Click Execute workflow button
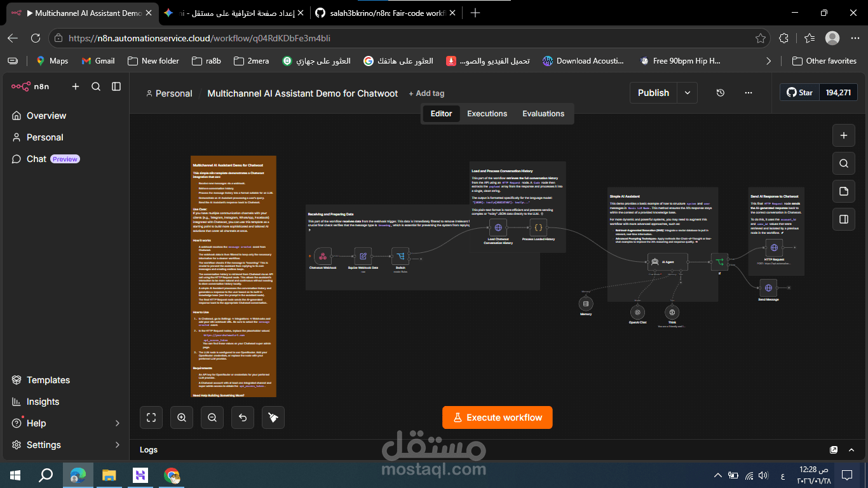The image size is (868, 488). (x=498, y=417)
